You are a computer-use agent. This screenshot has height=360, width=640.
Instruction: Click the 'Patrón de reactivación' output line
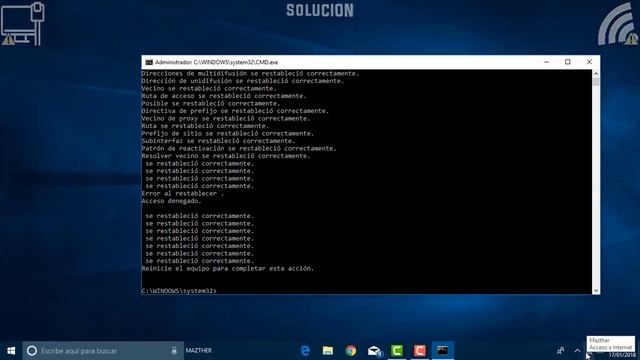(239, 148)
